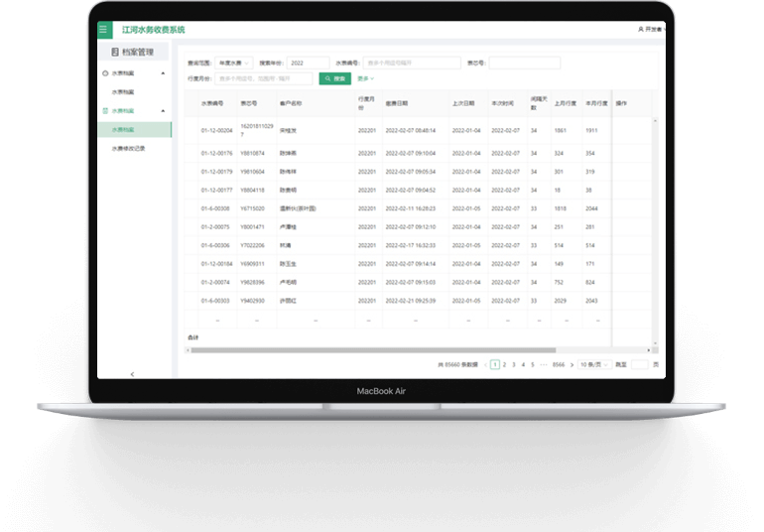Click the circle icon beside first 水费档案
The image size is (764, 532).
click(105, 73)
